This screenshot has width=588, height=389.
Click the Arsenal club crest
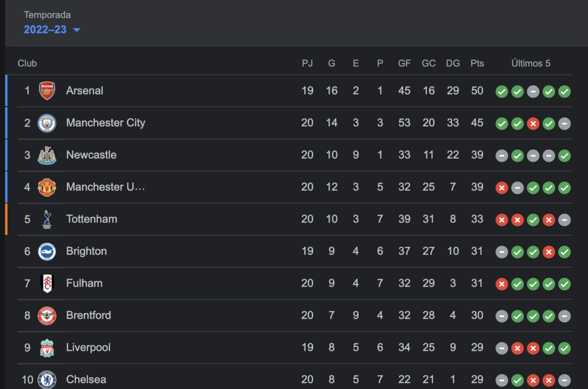47,91
